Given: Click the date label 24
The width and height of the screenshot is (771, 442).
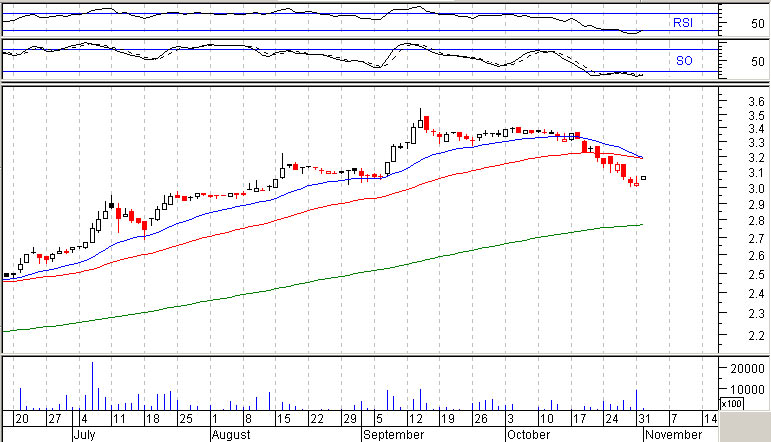Looking at the screenshot, I should coord(612,419).
